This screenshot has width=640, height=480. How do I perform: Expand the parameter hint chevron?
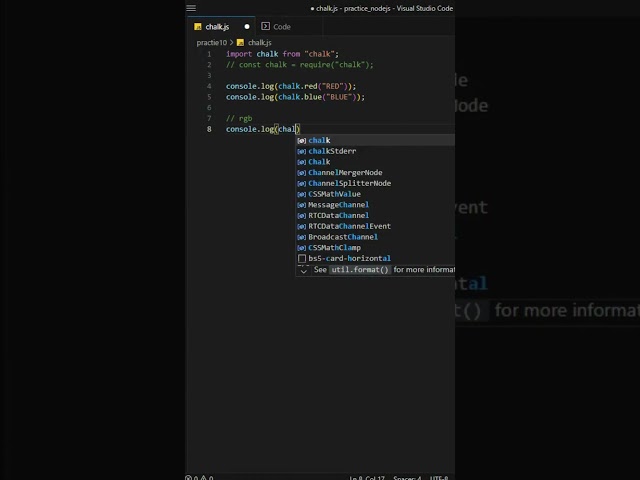coord(303,270)
